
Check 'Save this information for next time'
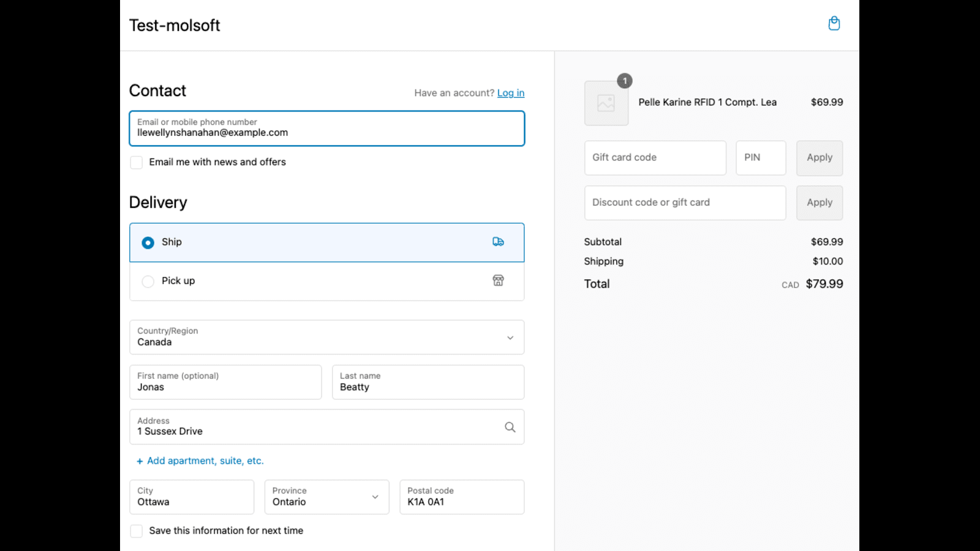point(136,531)
